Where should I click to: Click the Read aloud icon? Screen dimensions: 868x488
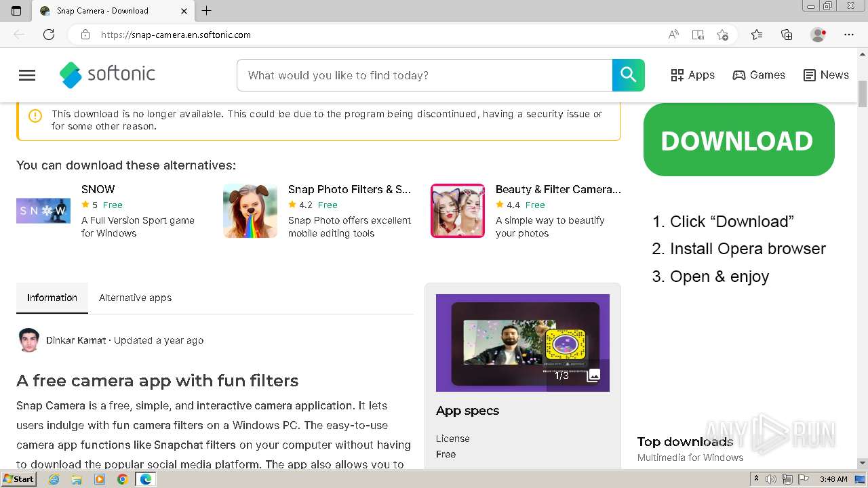(673, 35)
